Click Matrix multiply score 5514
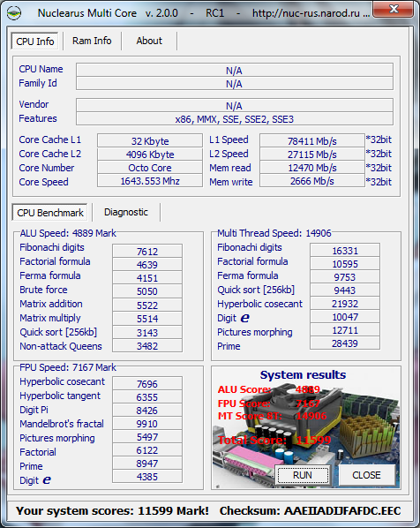The width and height of the screenshot is (420, 528). (x=147, y=319)
